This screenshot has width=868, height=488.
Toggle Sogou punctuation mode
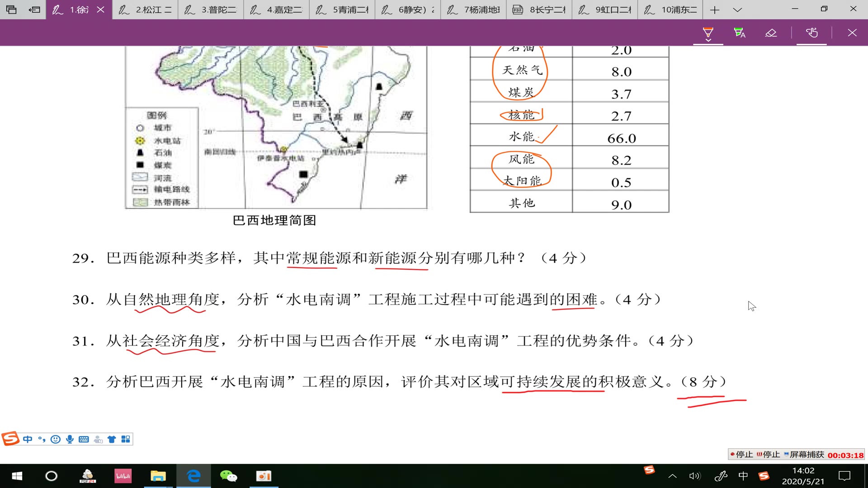pyautogui.click(x=42, y=439)
